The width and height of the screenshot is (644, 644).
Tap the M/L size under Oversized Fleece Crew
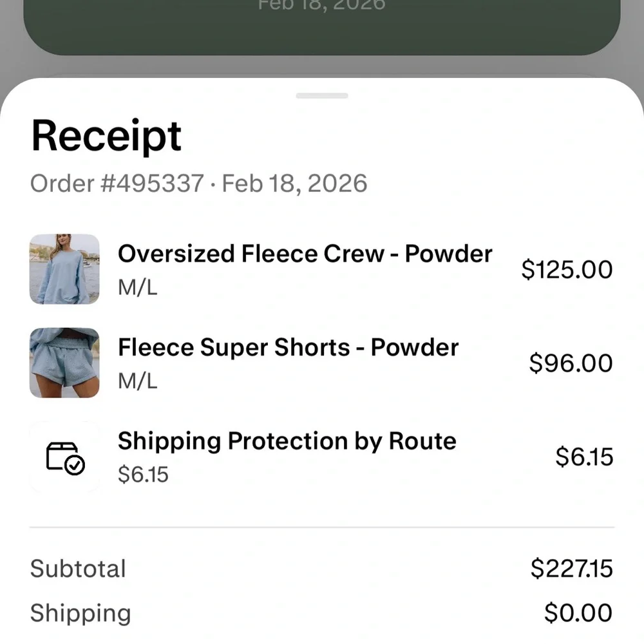pyautogui.click(x=137, y=287)
